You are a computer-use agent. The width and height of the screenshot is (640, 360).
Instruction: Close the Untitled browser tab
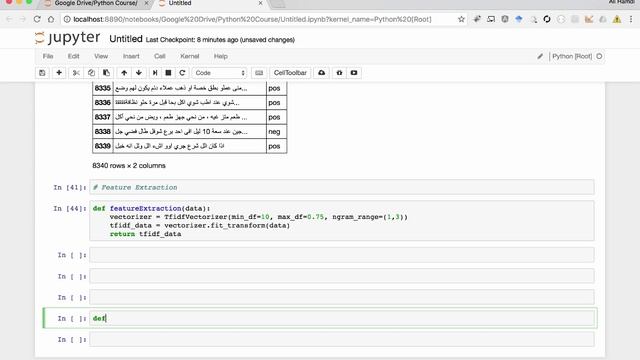point(260,3)
